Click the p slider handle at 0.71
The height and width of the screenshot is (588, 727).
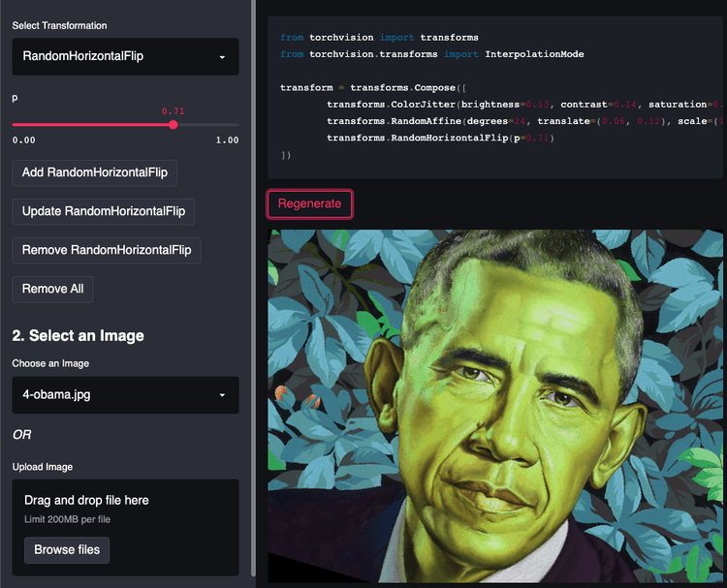pyautogui.click(x=174, y=125)
